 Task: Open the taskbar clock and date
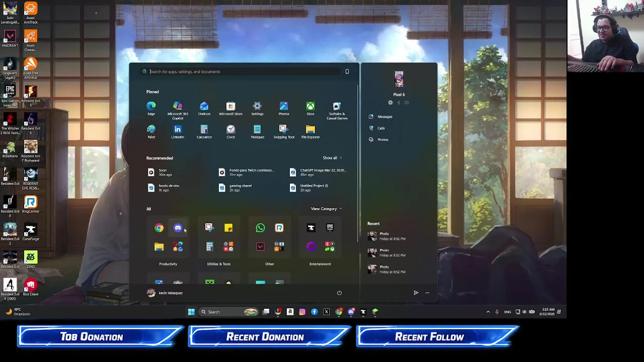point(548,312)
